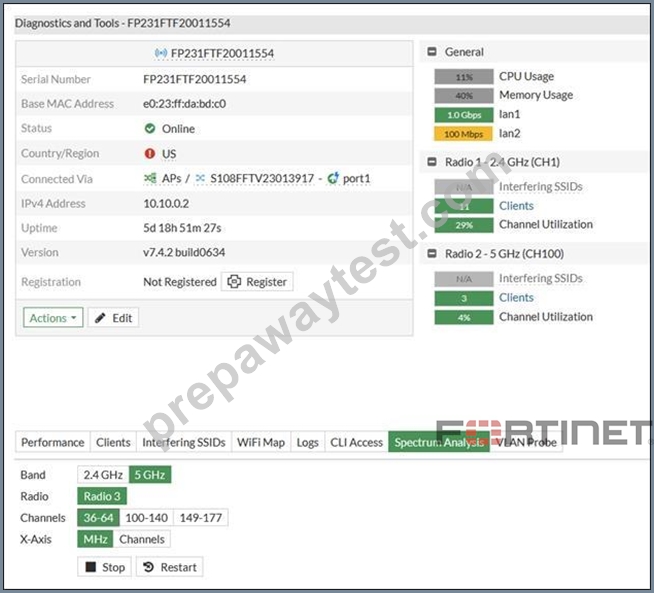Open the Interfering SSIDs tab
This screenshot has height=593, width=654.
coord(184,442)
